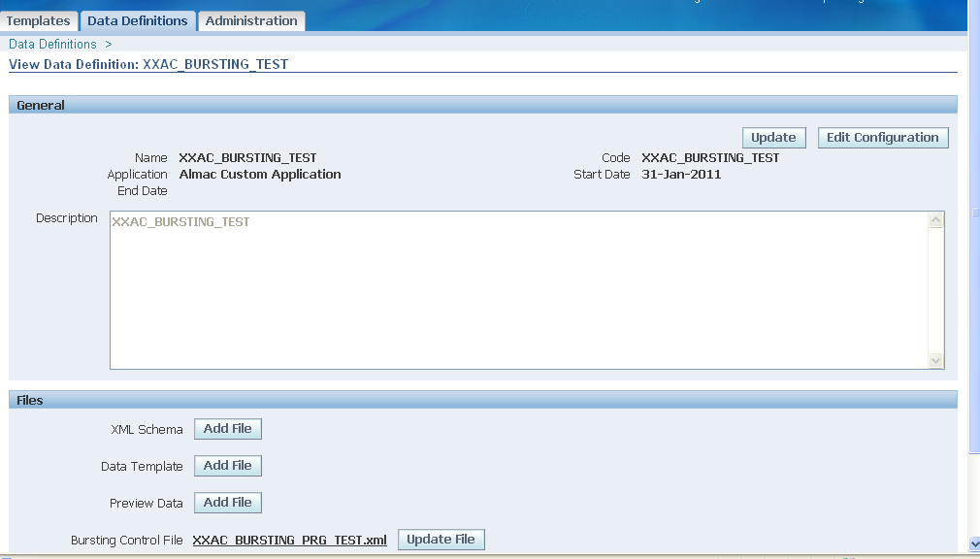Viewport: 980px width, 559px height.
Task: Select the Name value XXAC_BURSTING_TEST
Action: [247, 158]
